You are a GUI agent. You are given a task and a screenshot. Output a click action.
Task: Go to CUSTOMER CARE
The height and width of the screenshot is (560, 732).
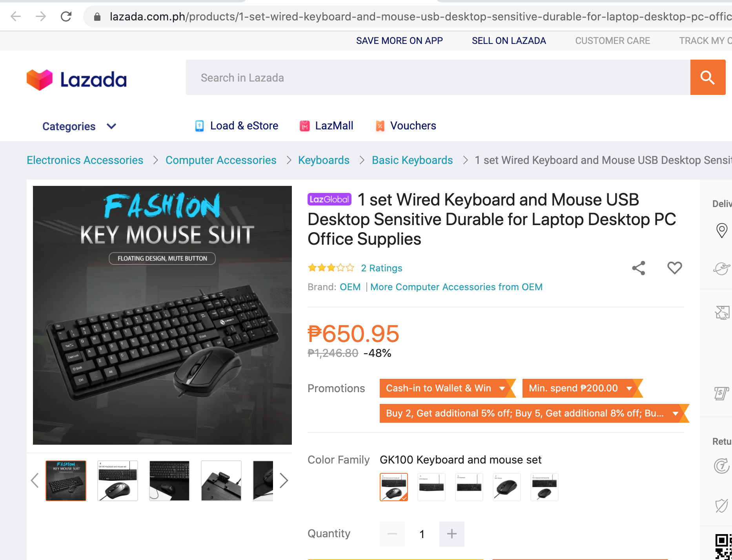tap(612, 40)
